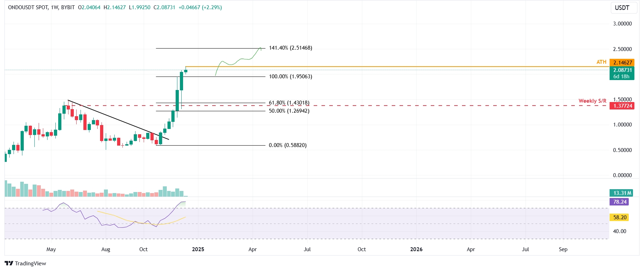Viewport: 644px width, 271px height.
Task: Click the orange ATH text label
Action: 601,62
